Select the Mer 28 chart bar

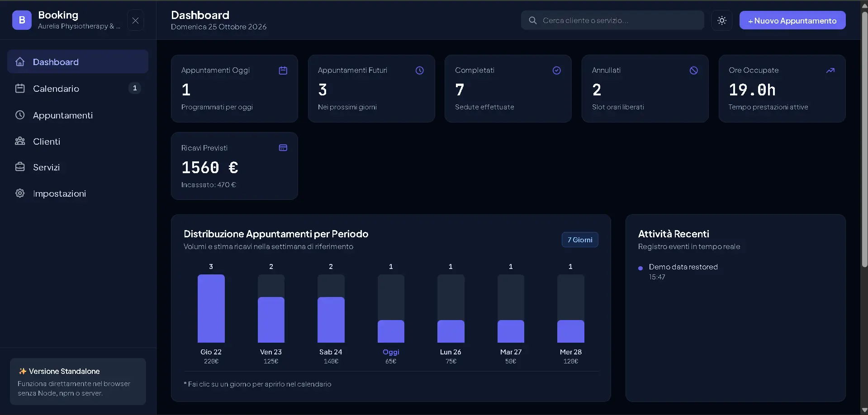(571, 308)
